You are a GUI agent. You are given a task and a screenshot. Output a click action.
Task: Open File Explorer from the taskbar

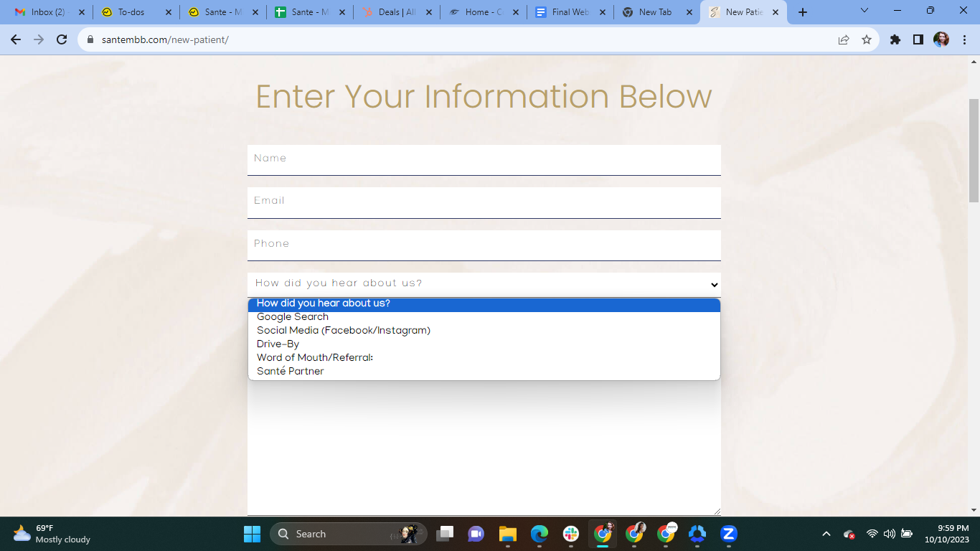pyautogui.click(x=508, y=534)
